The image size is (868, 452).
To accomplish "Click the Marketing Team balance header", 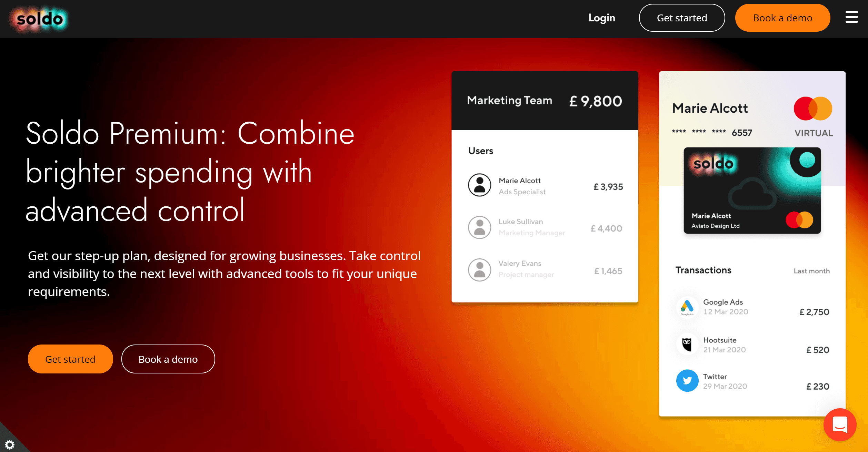I will (545, 101).
